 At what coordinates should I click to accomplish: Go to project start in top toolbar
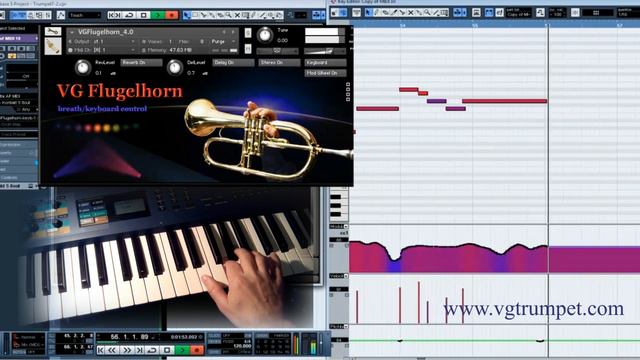click(112, 15)
